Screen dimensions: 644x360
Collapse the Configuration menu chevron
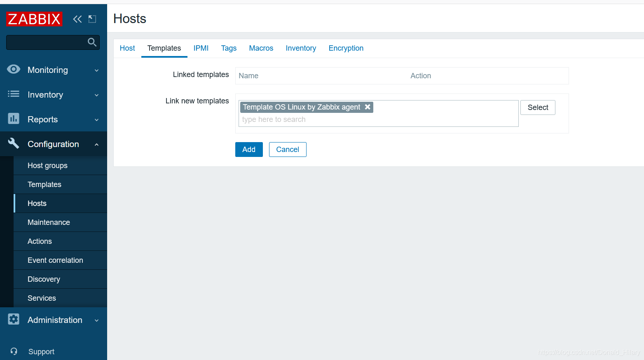tap(96, 145)
